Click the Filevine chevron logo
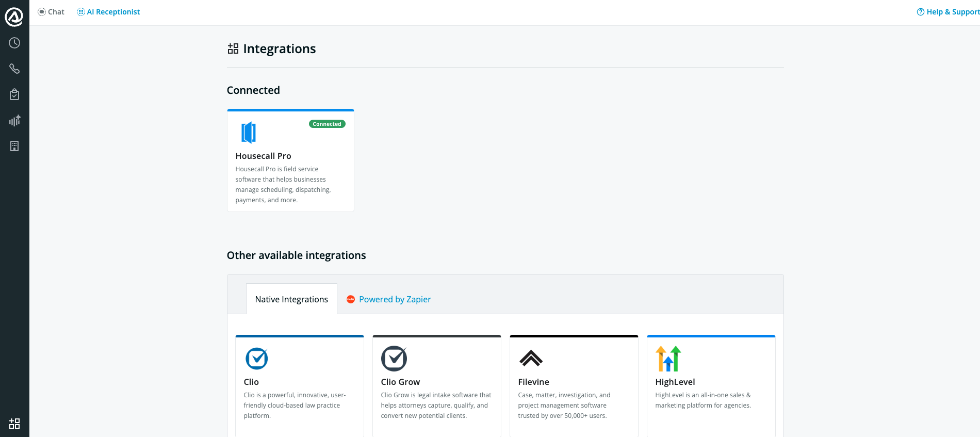 [531, 358]
